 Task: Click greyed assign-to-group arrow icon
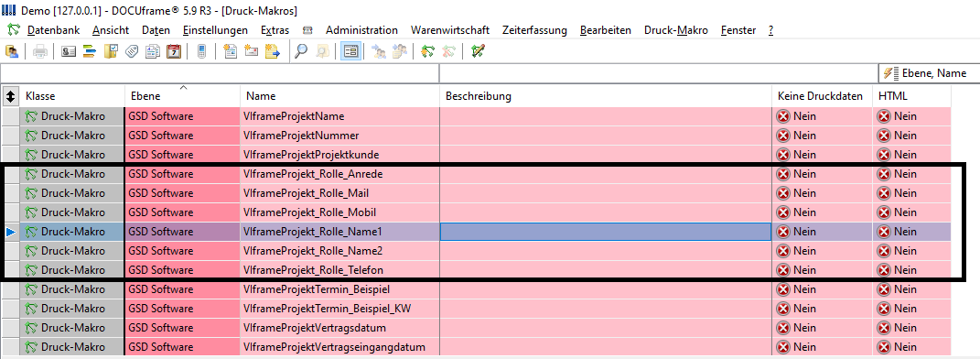tap(399, 52)
